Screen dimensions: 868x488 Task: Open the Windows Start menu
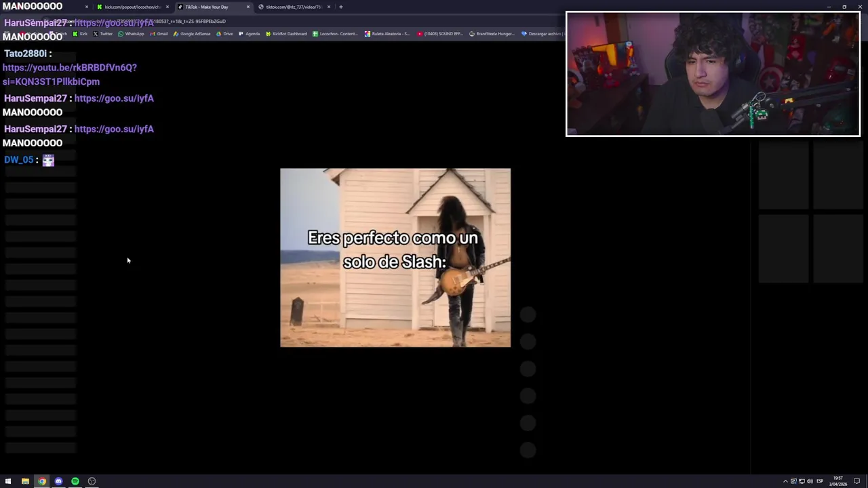[8, 481]
